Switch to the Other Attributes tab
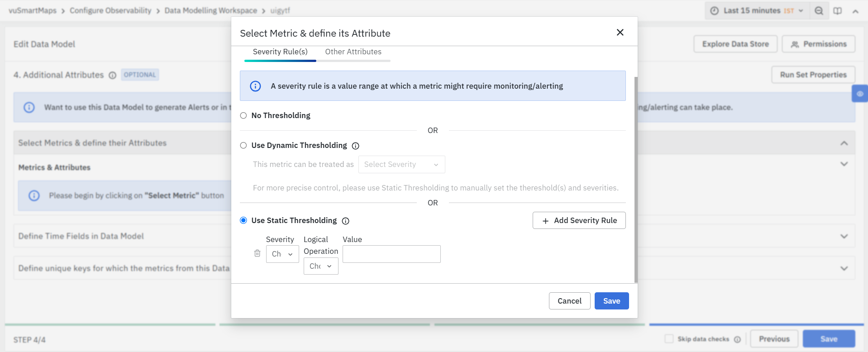 (353, 52)
